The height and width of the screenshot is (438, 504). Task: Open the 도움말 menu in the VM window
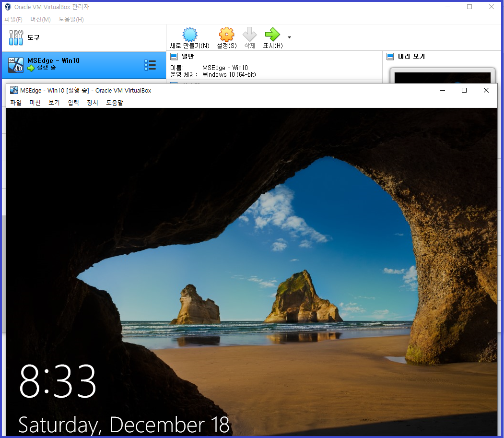pyautogui.click(x=115, y=103)
